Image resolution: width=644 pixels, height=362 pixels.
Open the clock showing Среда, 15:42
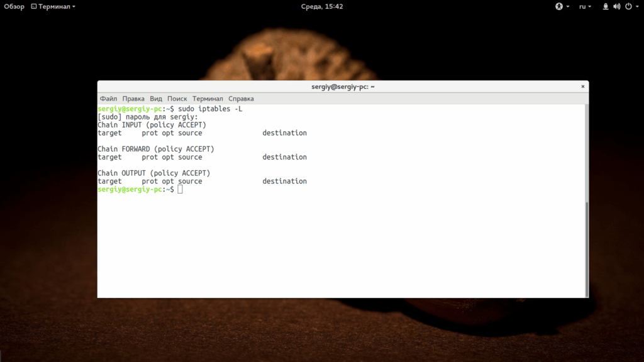pos(322,6)
